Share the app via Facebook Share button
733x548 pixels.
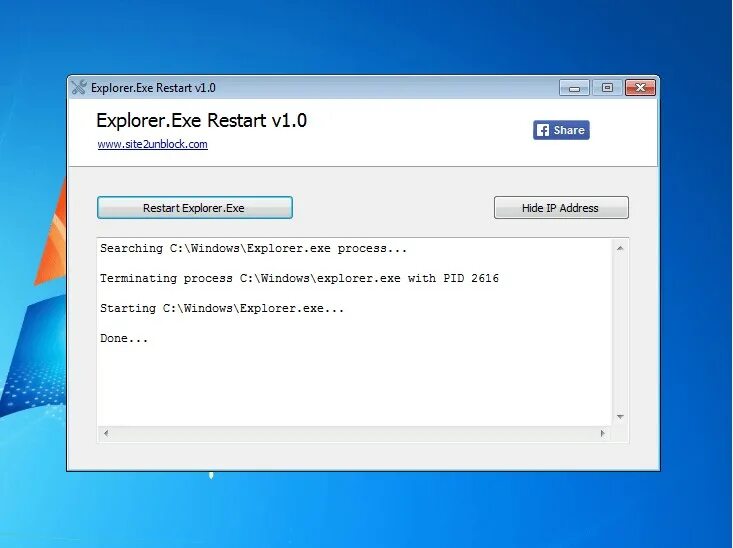tap(561, 130)
